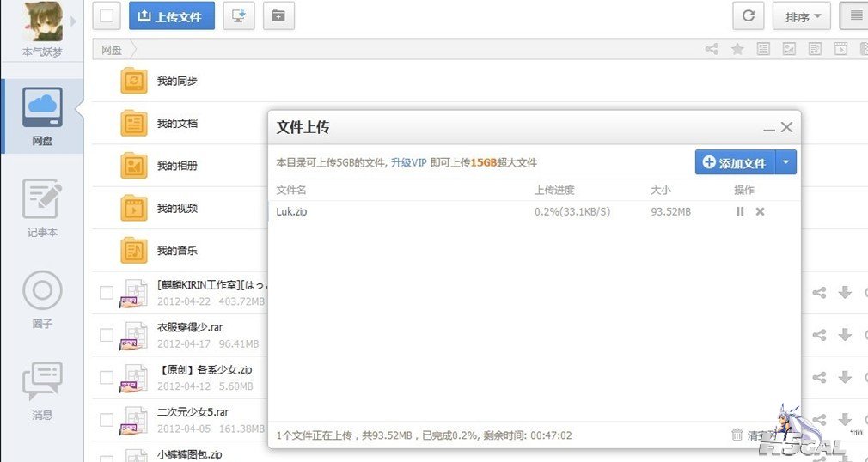Screen dimensions: 868x462
Task: Toggle the select-all checkbox in toolbar
Action: point(107,15)
